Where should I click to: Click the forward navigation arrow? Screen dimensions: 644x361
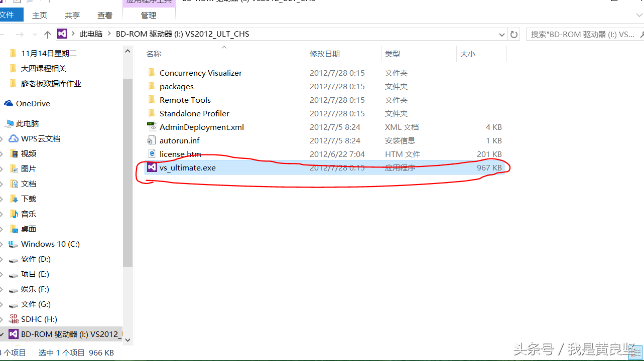(20, 34)
